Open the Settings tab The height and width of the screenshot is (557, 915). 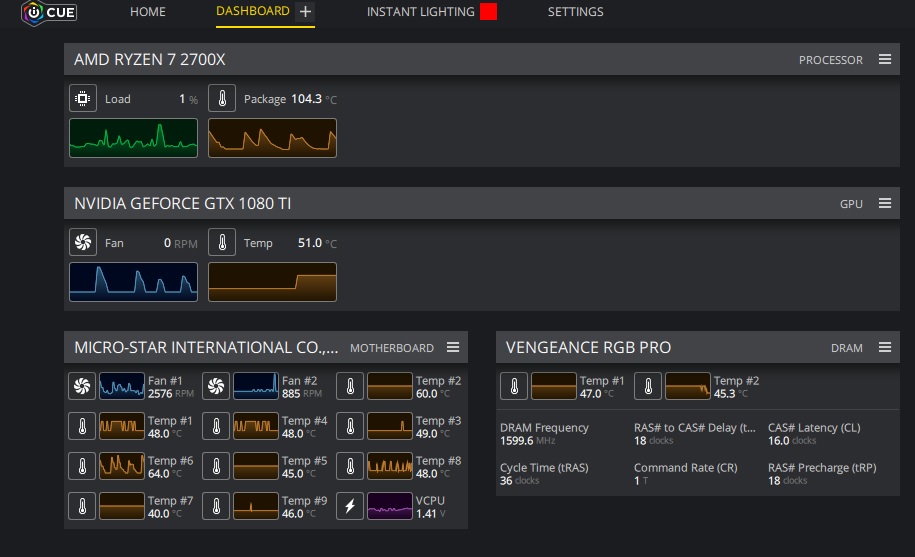575,12
